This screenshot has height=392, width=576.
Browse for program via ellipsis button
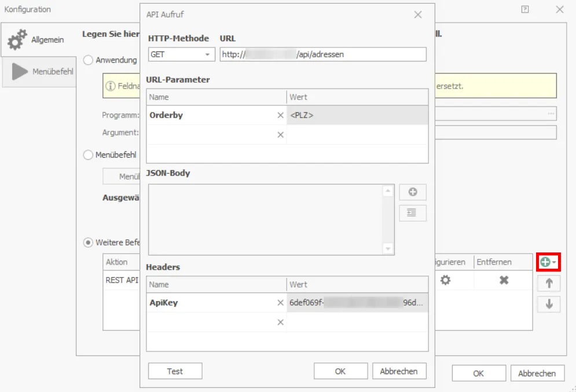[551, 113]
